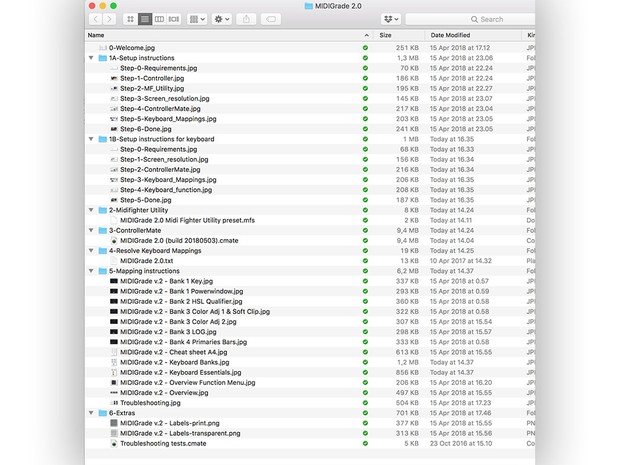Collapse the 1A-Setup instructions folder
Viewport: 620px width, 465px height.
point(91,58)
